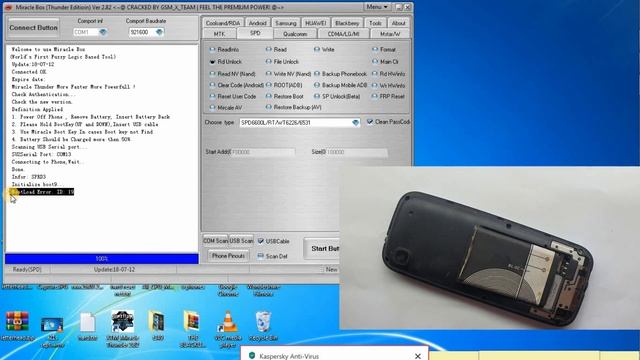Select the ReadInfo radio option
The width and height of the screenshot is (640, 360).
pos(224,49)
